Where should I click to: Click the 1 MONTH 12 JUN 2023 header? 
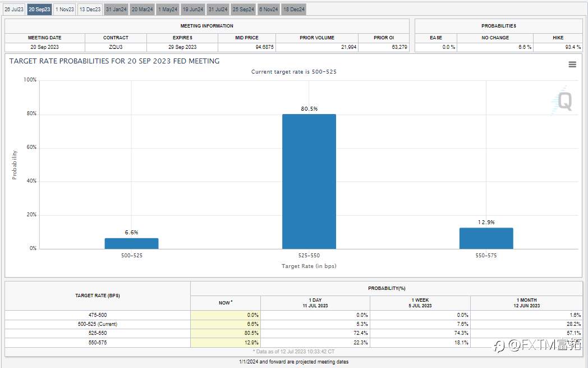(x=526, y=303)
